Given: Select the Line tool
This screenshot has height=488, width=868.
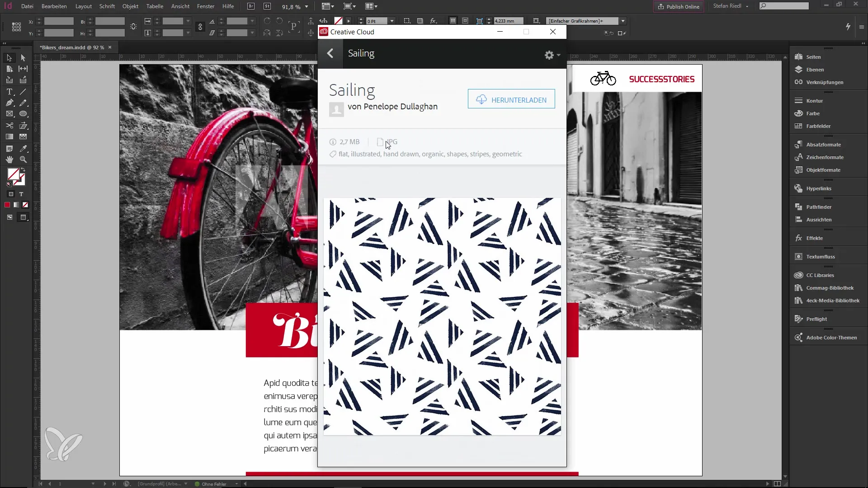Looking at the screenshot, I should [23, 92].
